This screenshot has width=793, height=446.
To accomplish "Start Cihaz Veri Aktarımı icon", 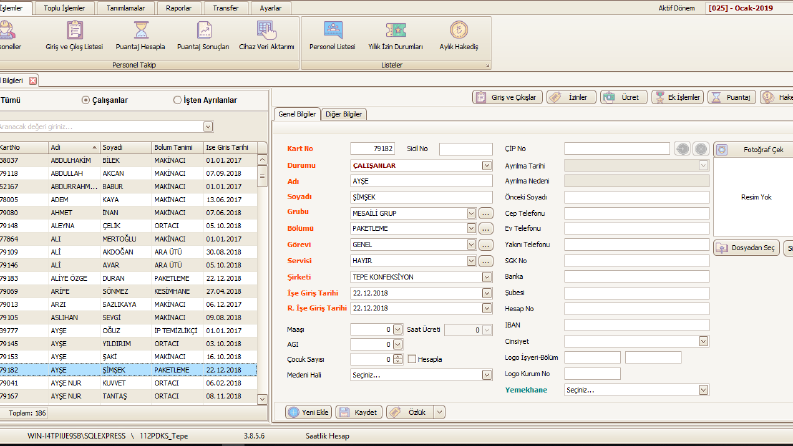I will [267, 35].
